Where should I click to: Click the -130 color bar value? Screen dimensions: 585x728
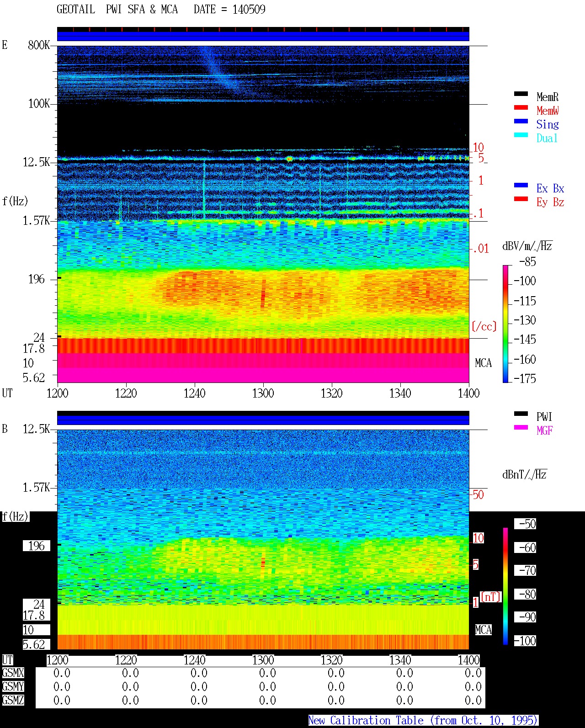524,320
